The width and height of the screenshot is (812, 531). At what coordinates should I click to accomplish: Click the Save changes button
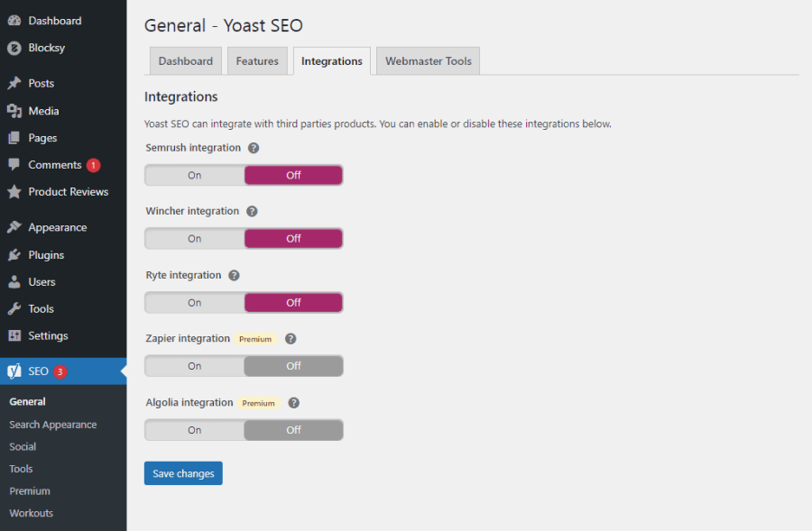point(183,473)
